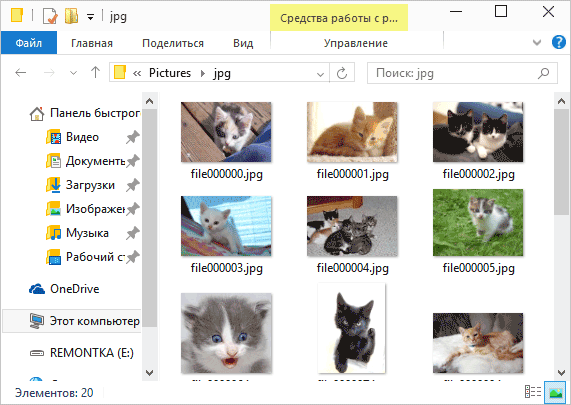Select the file000000.jpg kitten thumbnail
The width and height of the screenshot is (571, 405).
coord(226,132)
